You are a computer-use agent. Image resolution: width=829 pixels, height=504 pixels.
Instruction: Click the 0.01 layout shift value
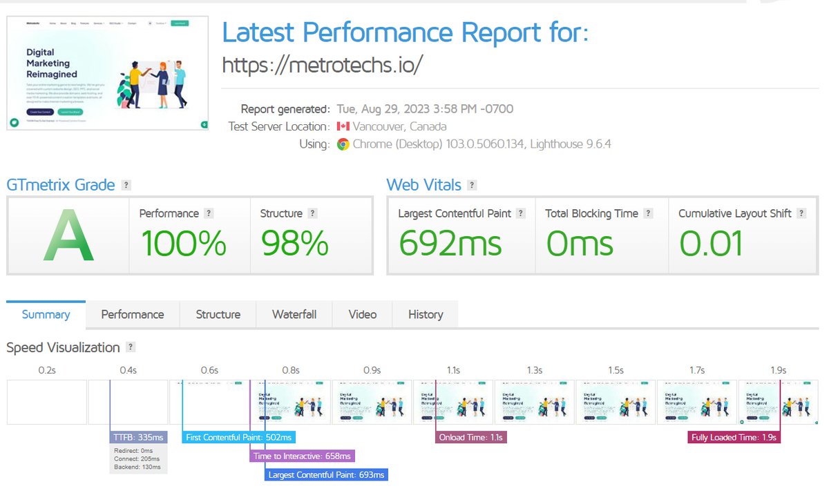pyautogui.click(x=712, y=243)
